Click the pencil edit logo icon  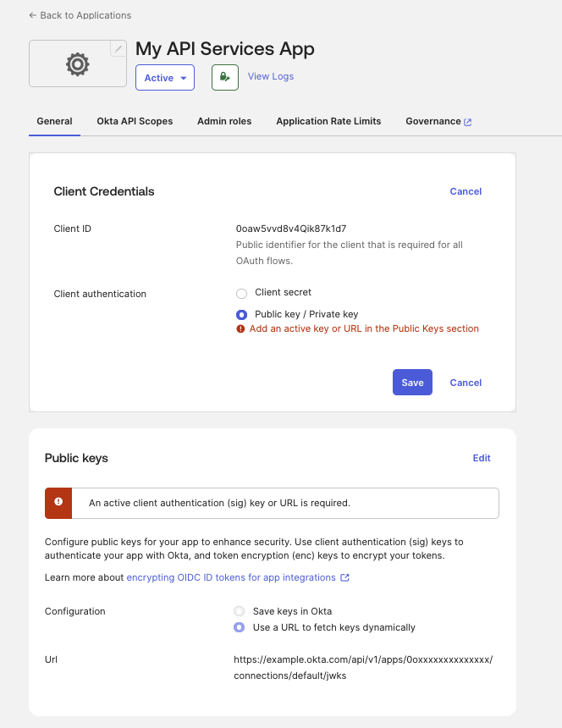[118, 48]
